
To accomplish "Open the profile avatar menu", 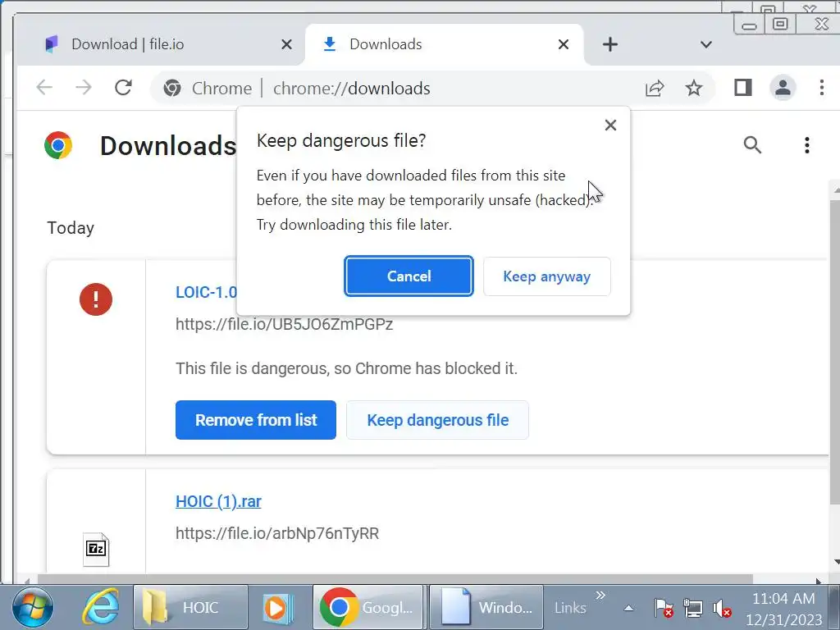I will (783, 87).
